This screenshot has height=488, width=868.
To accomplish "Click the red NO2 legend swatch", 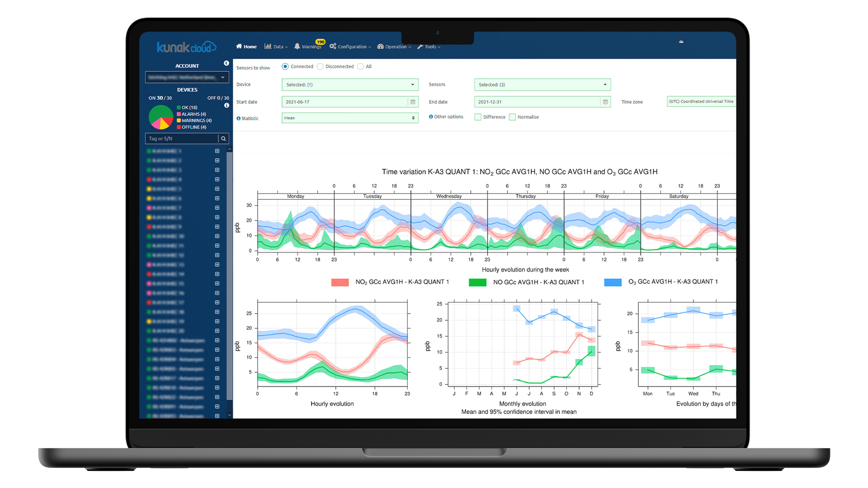I will (340, 282).
